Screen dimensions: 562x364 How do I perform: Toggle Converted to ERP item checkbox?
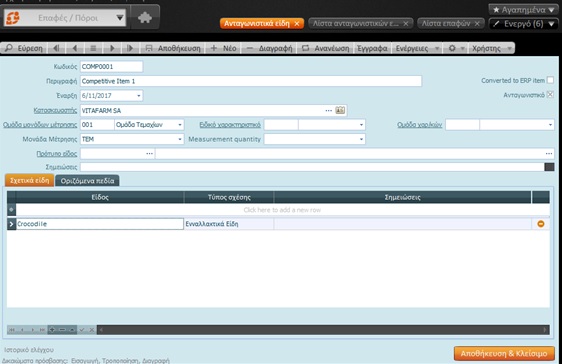pos(550,80)
